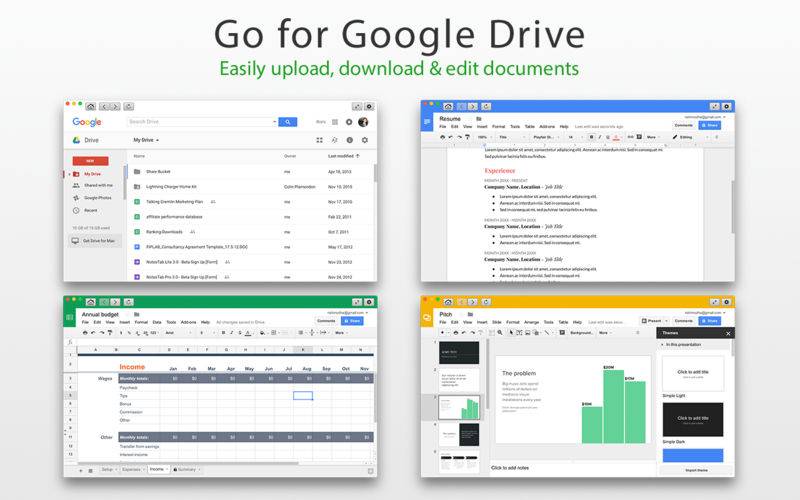Open Table menu in Resume window

(530, 127)
